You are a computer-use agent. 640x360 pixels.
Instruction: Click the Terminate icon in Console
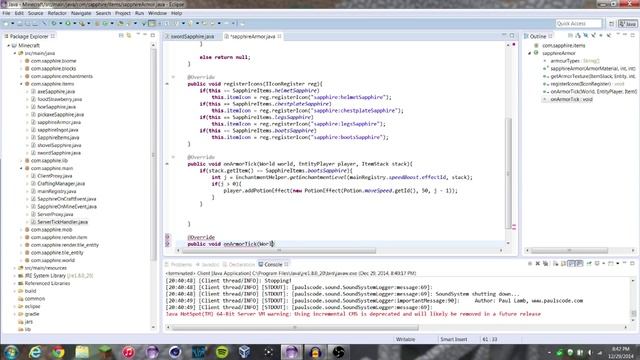[x=530, y=264]
